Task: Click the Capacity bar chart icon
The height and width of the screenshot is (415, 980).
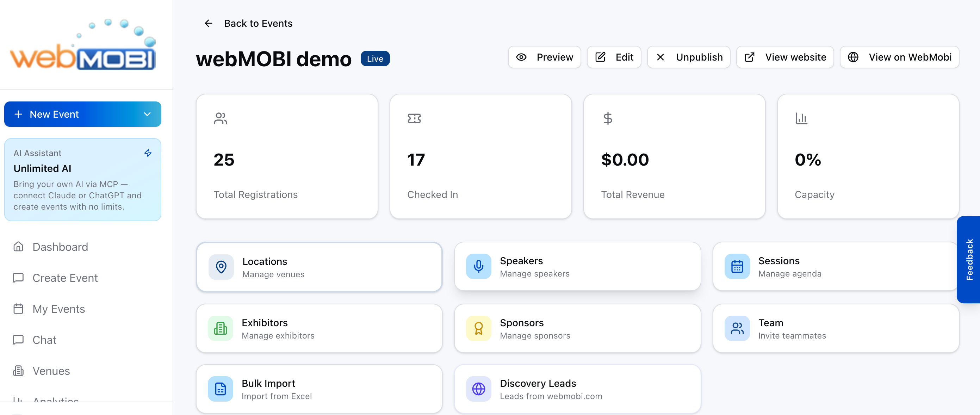Action: click(x=801, y=118)
